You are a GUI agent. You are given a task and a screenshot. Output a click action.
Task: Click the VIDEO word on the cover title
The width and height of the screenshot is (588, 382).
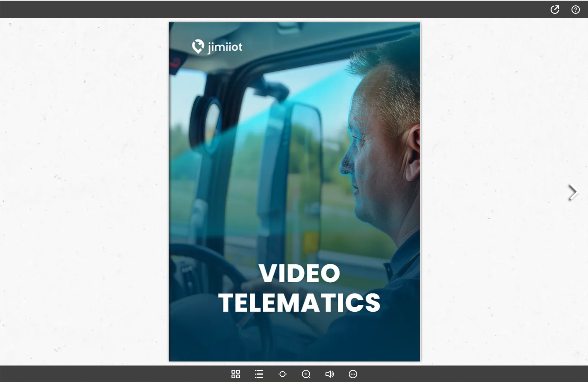299,273
